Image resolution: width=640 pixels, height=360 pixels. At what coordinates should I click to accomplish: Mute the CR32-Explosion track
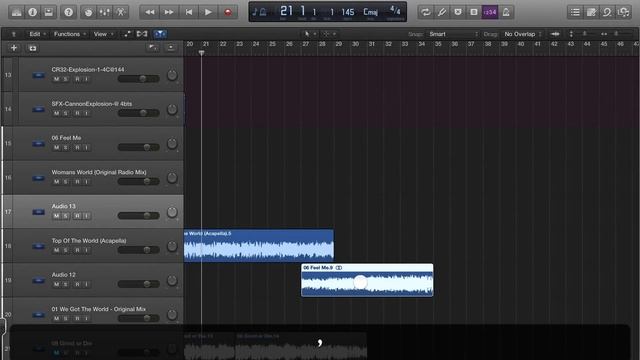(x=56, y=79)
